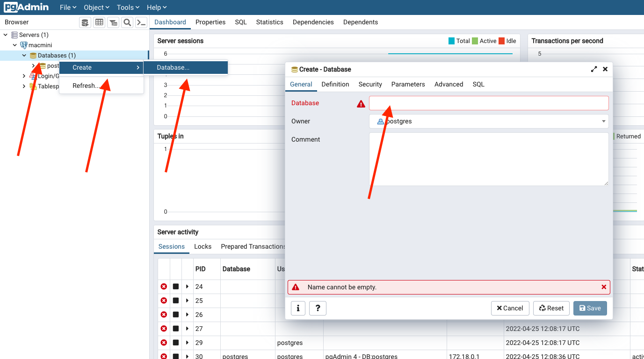Terminate session for PID 27 red icon
This screenshot has width=644, height=359.
click(x=164, y=329)
